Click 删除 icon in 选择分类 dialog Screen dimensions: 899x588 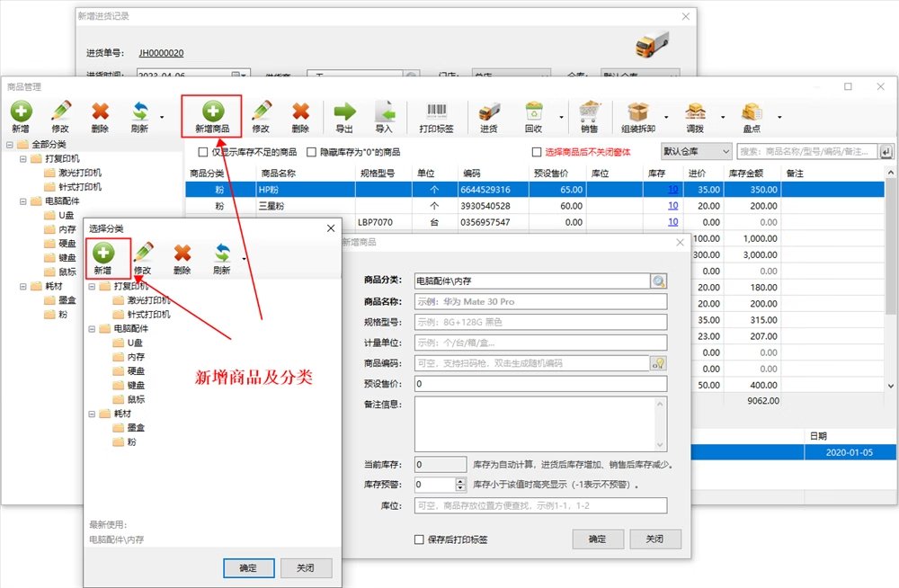(182, 253)
